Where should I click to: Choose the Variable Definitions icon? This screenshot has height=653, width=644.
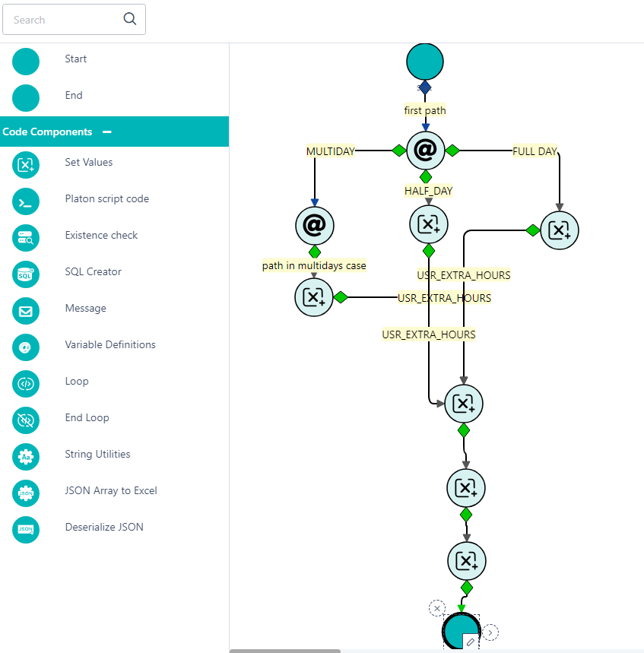[x=26, y=347]
